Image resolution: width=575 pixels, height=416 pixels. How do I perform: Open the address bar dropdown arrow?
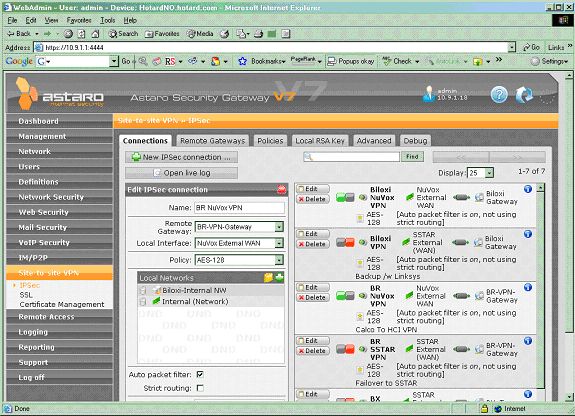coord(512,47)
